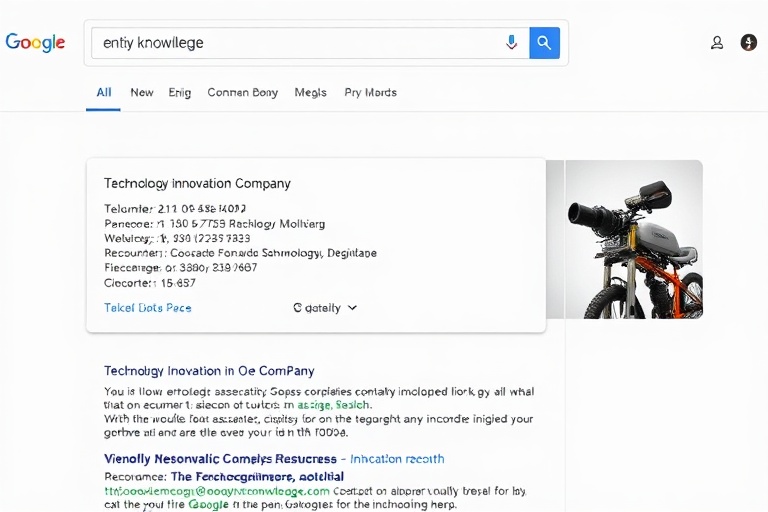Open the camera bike image thumbnail
The image size is (768, 512).
click(x=633, y=239)
